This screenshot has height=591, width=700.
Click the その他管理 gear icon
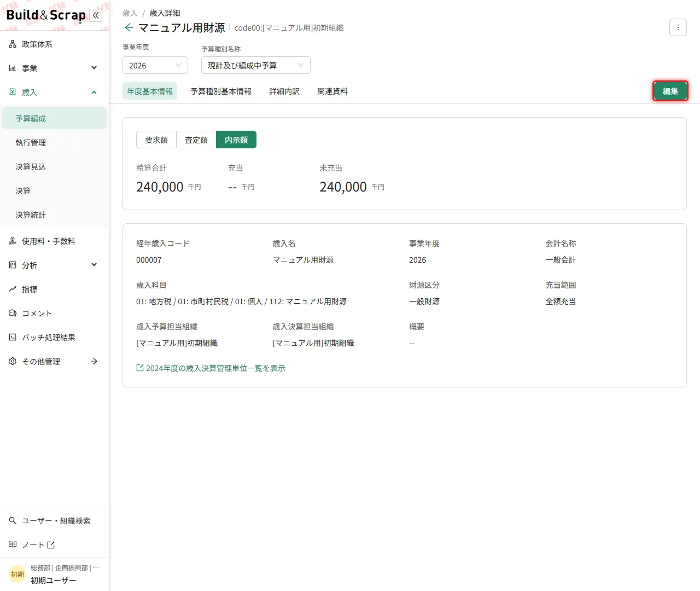(x=13, y=362)
